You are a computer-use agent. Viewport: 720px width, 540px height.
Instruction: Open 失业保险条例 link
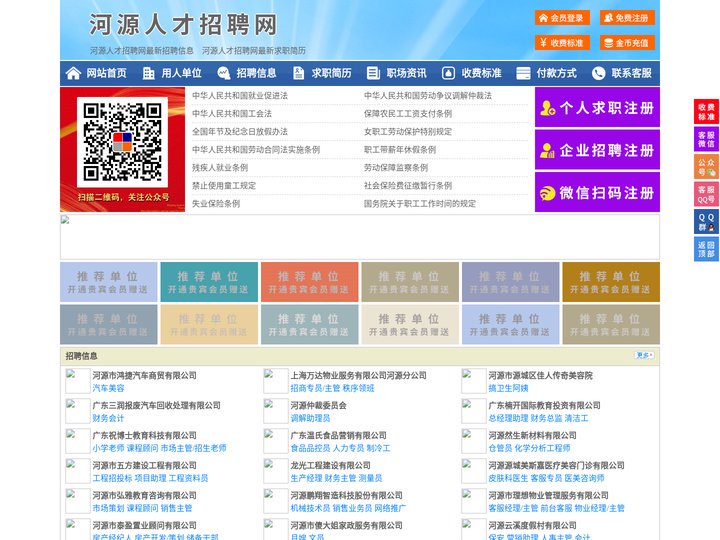pos(216,203)
